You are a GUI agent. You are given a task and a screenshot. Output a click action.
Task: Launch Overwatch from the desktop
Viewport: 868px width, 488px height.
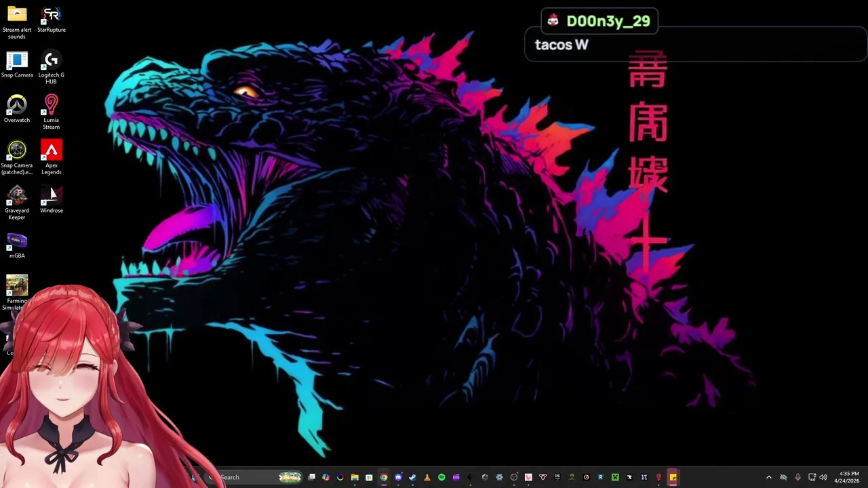click(17, 110)
